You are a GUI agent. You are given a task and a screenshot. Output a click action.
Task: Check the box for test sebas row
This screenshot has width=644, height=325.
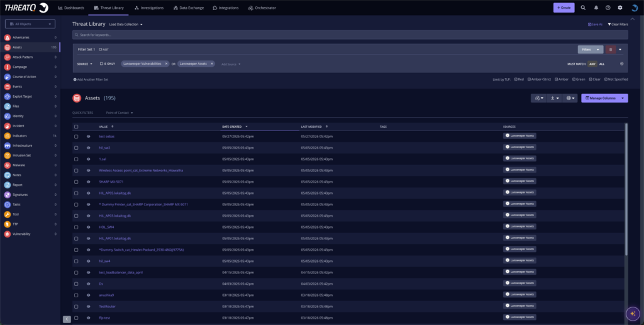[x=76, y=136]
